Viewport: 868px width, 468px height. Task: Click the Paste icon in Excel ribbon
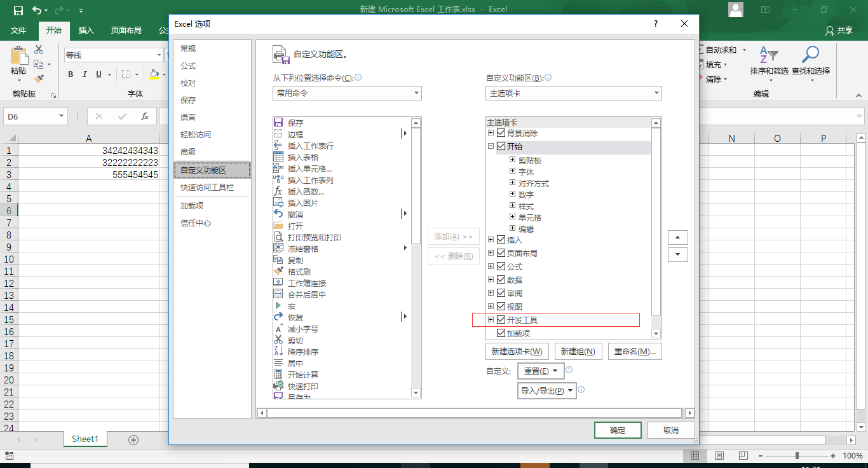[x=19, y=56]
